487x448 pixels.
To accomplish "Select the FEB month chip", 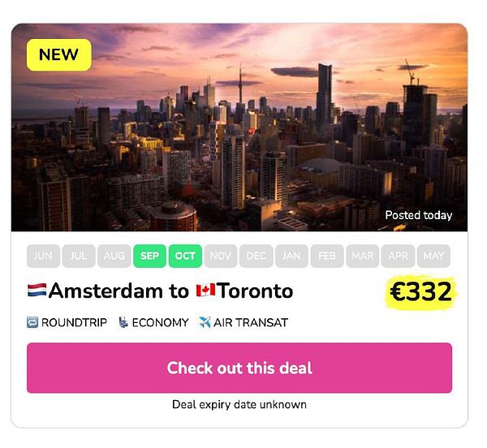I will click(x=327, y=256).
